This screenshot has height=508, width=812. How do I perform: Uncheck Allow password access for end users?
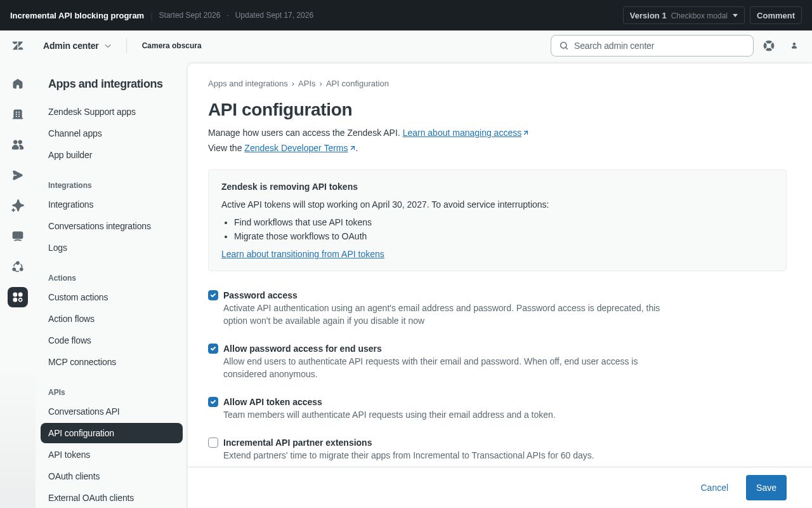(x=213, y=349)
